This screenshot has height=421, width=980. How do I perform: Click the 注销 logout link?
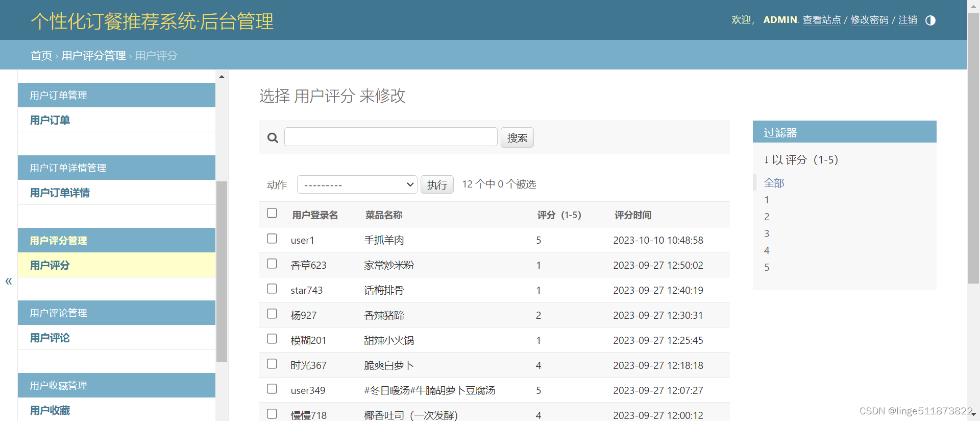[908, 20]
